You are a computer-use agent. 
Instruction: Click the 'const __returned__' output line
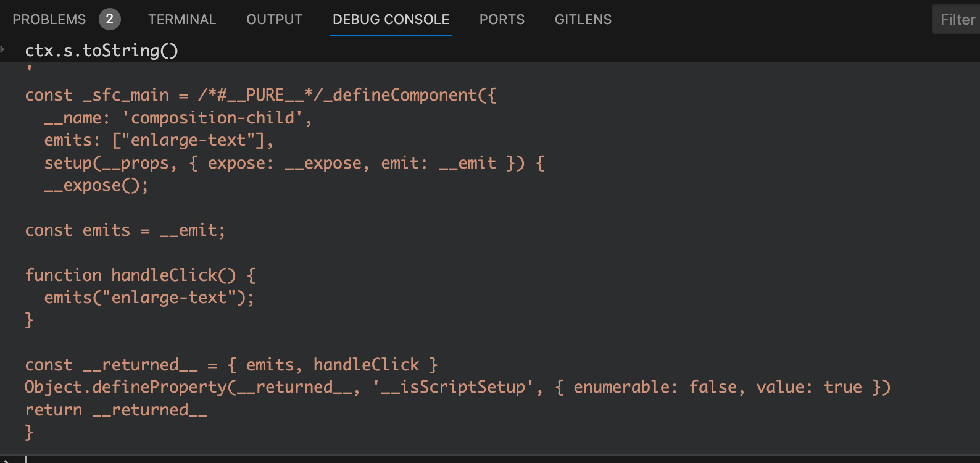click(231, 365)
